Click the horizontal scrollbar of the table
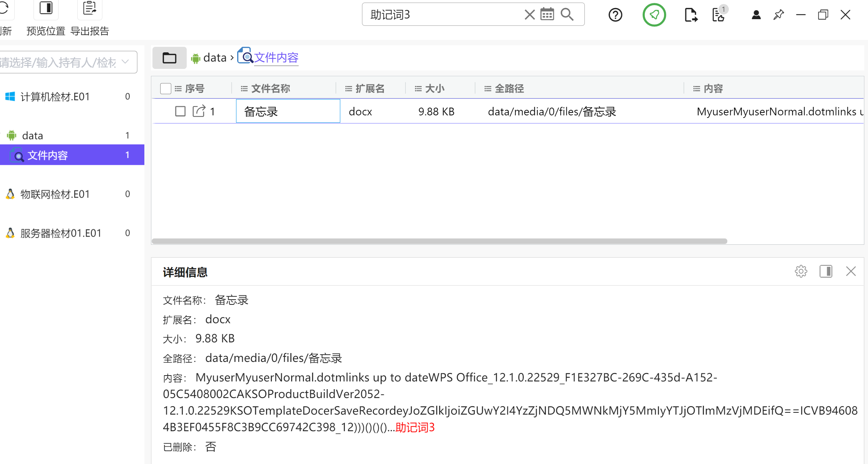 tap(439, 241)
